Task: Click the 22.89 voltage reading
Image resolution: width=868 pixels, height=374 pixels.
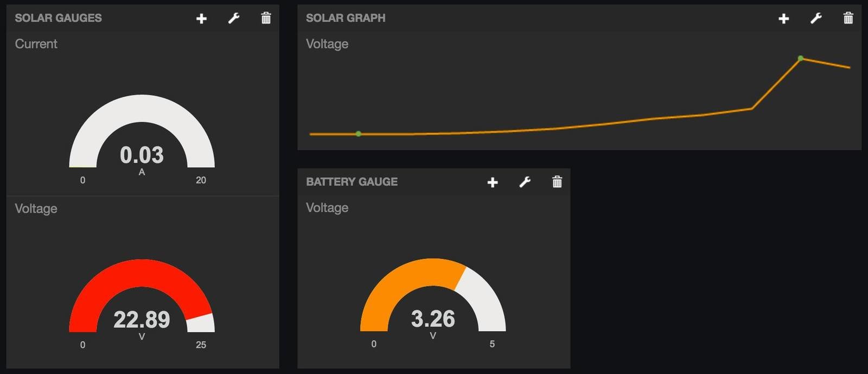Action: pos(142,319)
